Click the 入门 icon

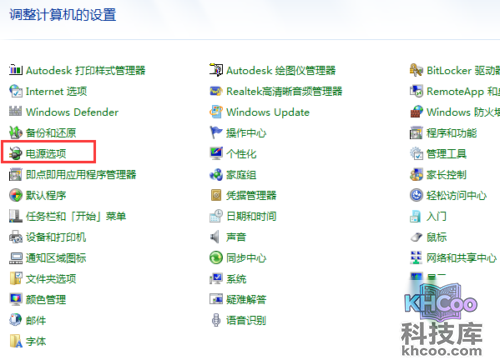point(416,216)
